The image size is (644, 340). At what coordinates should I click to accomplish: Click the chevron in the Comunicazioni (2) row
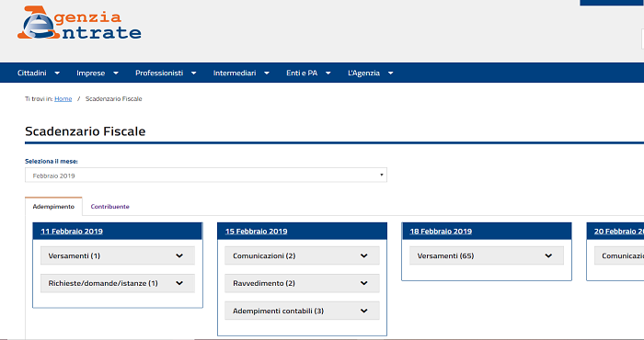click(x=364, y=255)
